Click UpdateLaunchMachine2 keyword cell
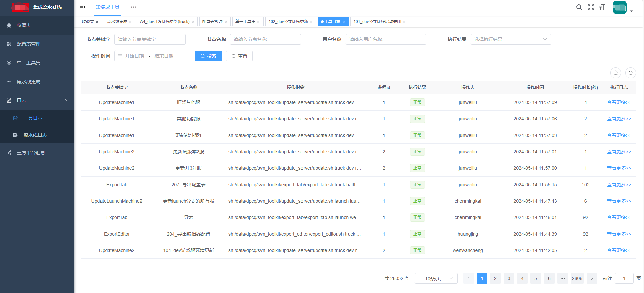The image size is (644, 293). pyautogui.click(x=117, y=201)
